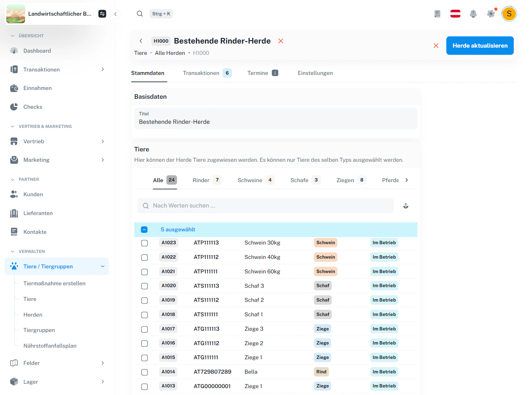Click the Nach Werten suchen search field
This screenshot has width=532, height=395.
[x=266, y=206]
